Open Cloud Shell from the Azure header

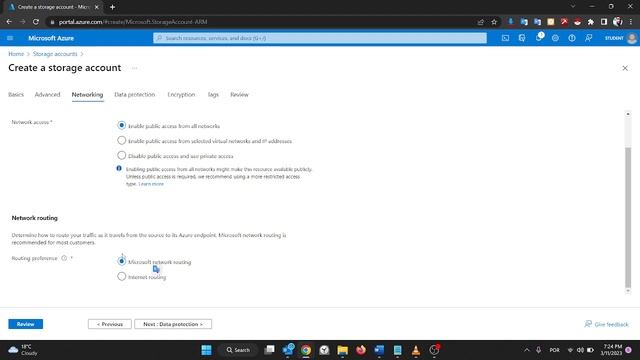tap(505, 38)
